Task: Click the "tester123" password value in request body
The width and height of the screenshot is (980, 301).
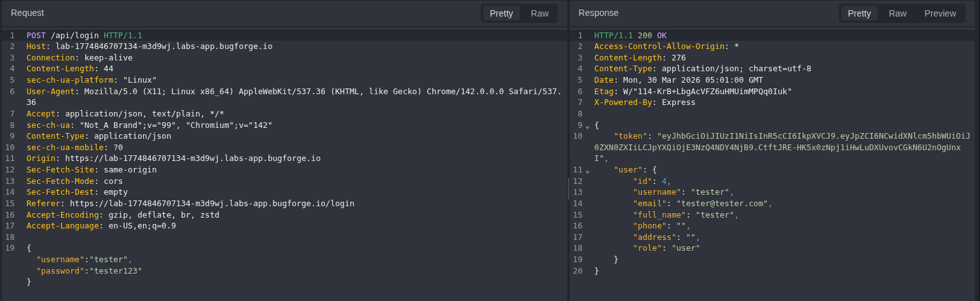Action: click(115, 270)
